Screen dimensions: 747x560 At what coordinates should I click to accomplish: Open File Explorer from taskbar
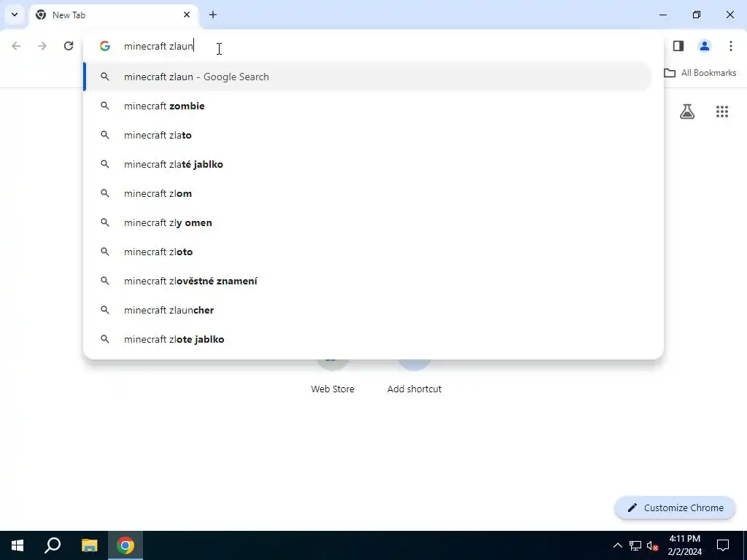point(90,545)
